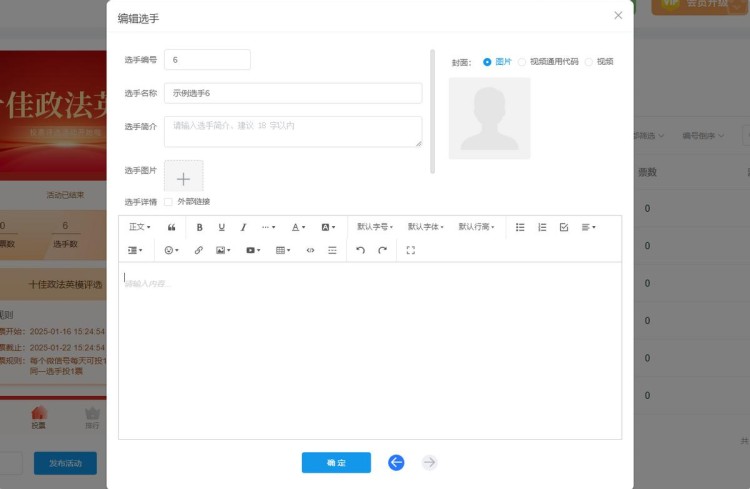Expand the 默认字体 font family dropdown

425,227
